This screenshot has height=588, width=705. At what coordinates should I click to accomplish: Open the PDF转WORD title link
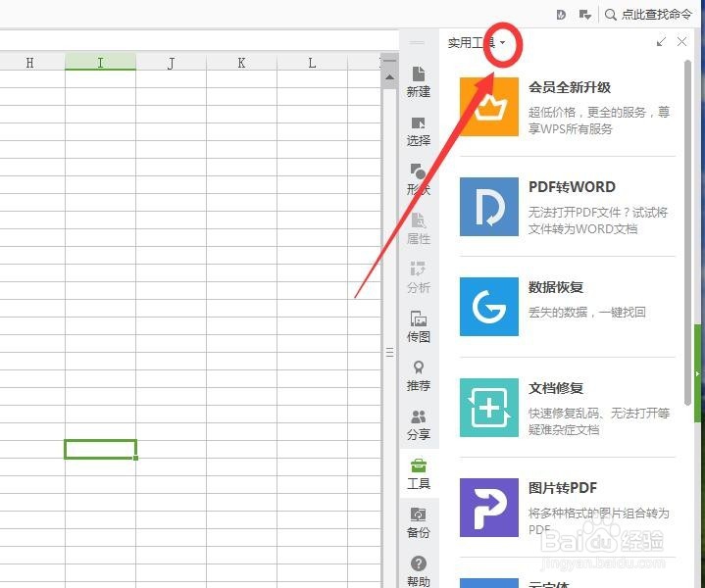click(572, 187)
